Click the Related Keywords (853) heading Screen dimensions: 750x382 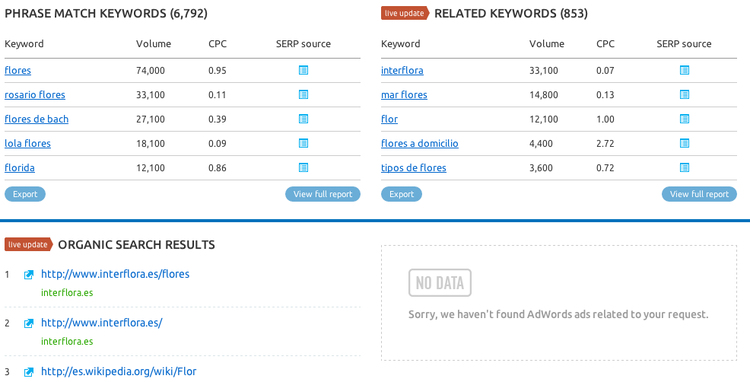point(511,13)
